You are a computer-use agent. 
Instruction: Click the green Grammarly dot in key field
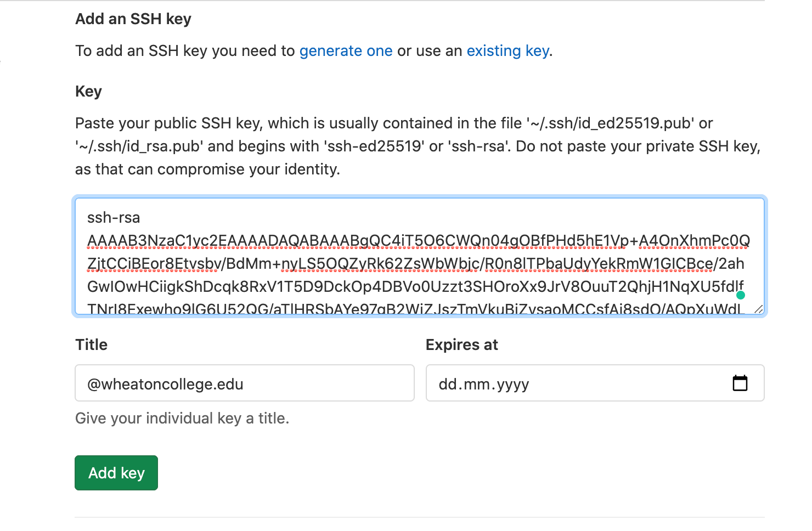pyautogui.click(x=741, y=295)
